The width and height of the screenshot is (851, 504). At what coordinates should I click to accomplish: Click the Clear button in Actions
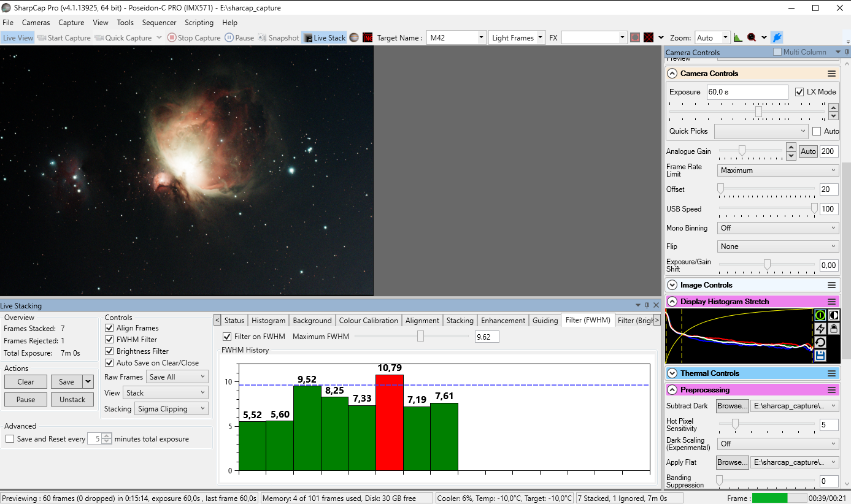tap(26, 381)
